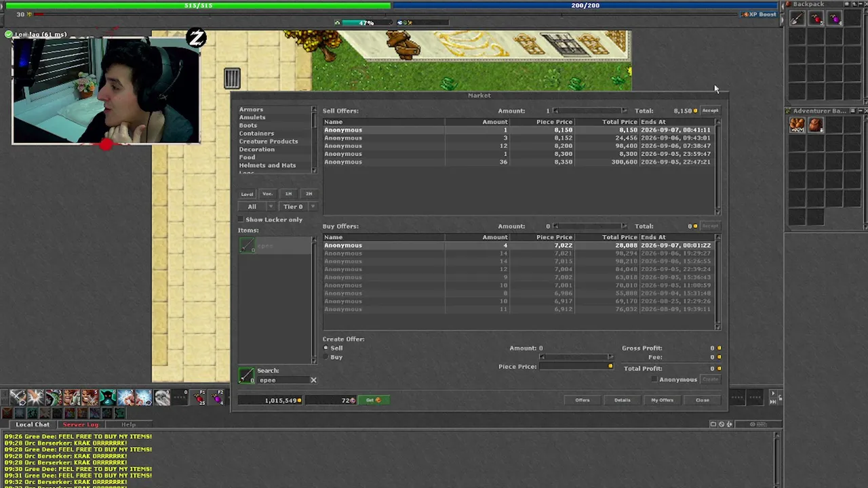The image size is (868, 488).
Task: Select the red item in backpack second slot
Action: point(816,19)
